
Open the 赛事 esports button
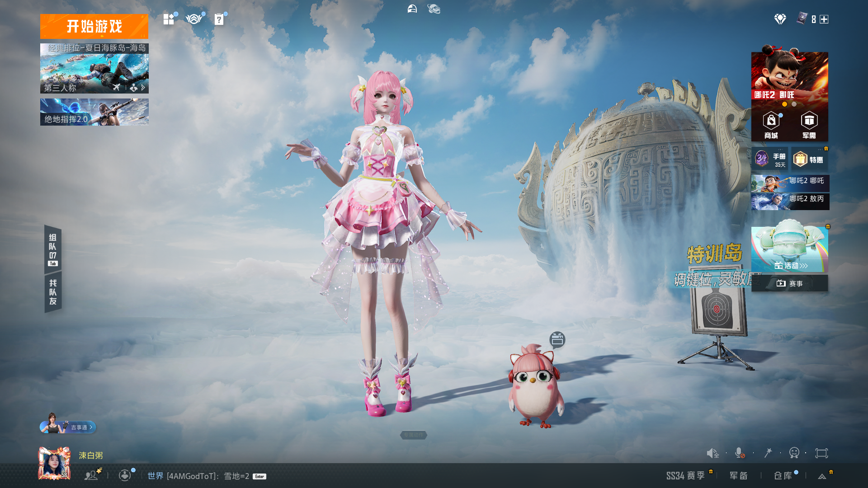coord(790,283)
